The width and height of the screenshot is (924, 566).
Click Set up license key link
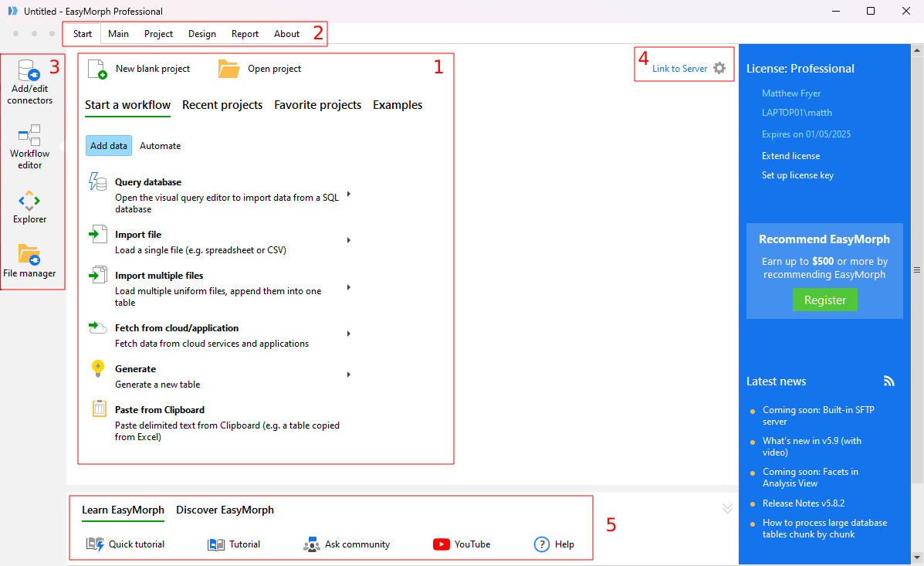point(798,175)
